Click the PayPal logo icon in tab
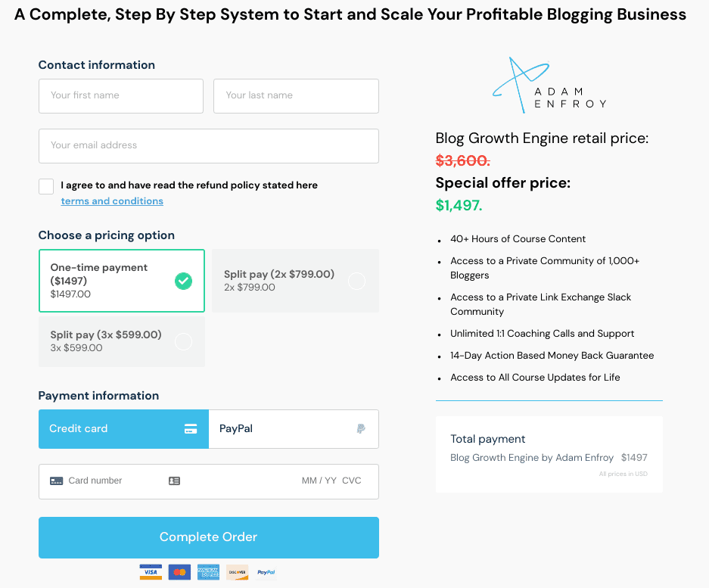 [361, 429]
